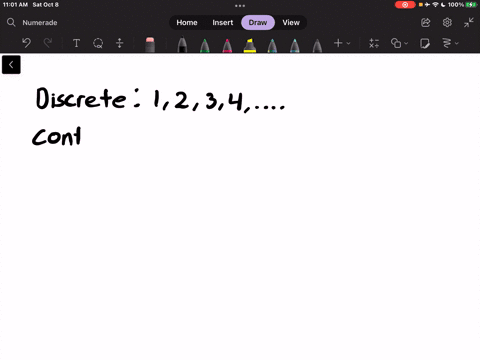Stop screen recording via red indicator
The height and width of the screenshot is (360, 480).
coord(405,5)
